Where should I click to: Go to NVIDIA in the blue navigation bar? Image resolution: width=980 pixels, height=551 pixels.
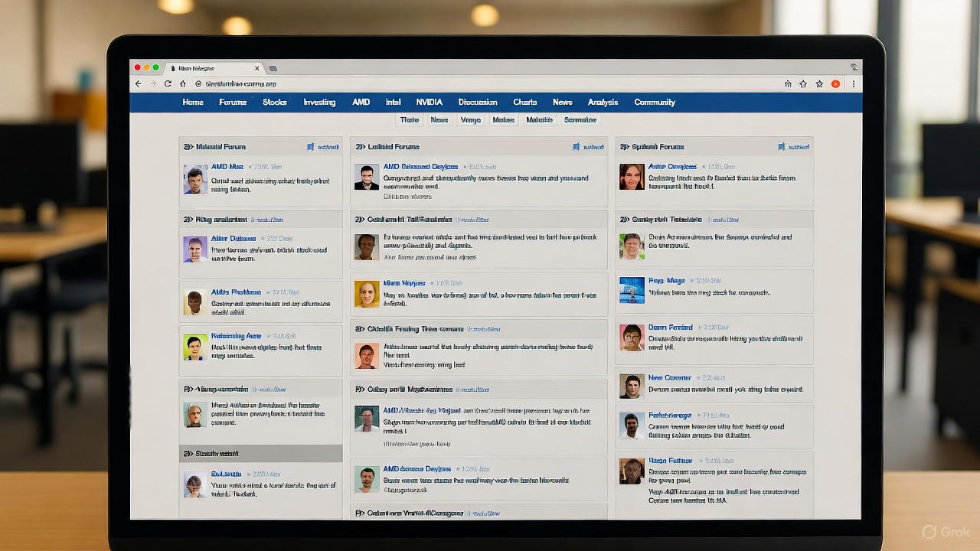tap(429, 103)
